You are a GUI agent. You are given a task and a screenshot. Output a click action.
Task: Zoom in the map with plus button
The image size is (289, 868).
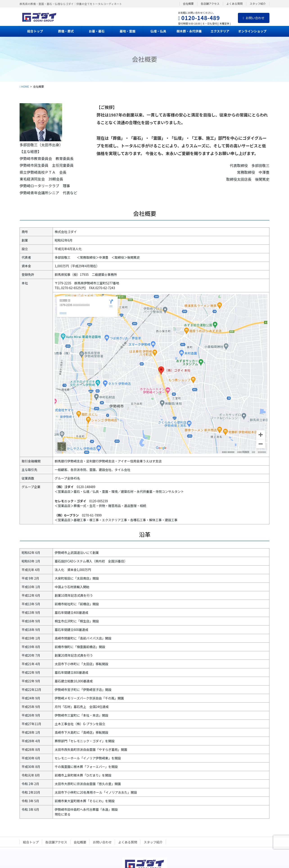click(x=260, y=435)
